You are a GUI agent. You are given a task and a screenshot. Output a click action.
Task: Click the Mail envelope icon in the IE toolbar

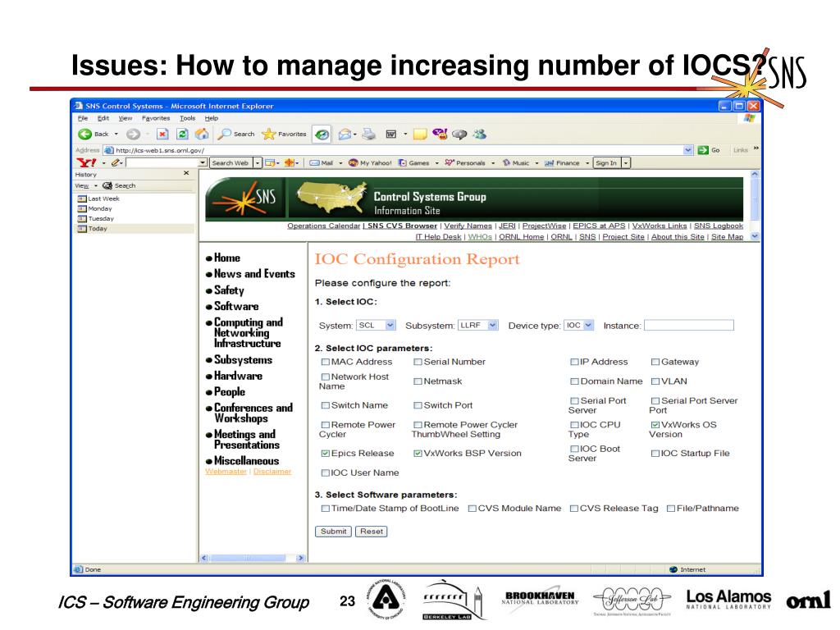[345, 134]
